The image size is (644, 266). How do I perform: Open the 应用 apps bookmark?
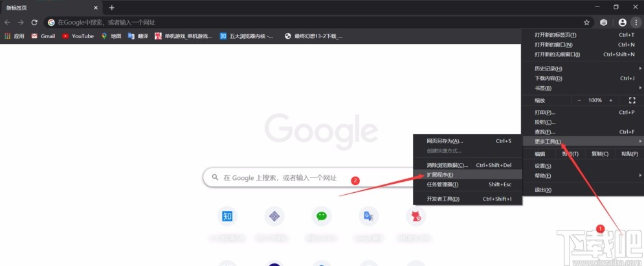[x=14, y=36]
